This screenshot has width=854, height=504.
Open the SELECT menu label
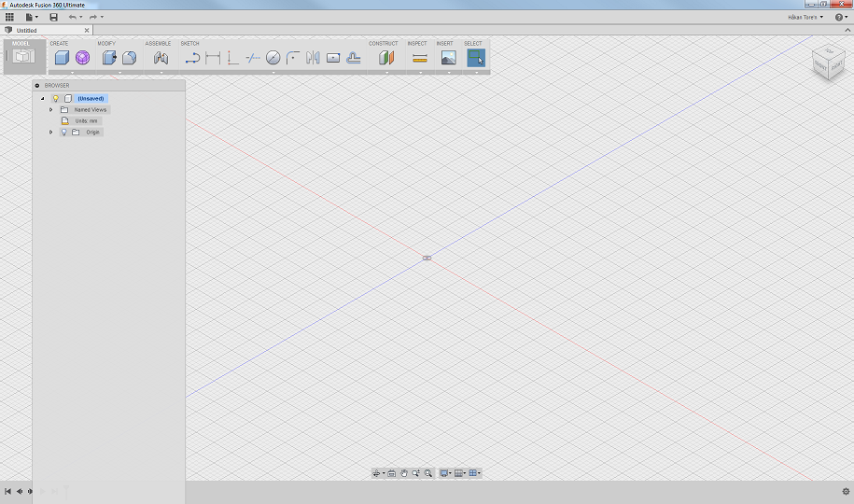[473, 44]
